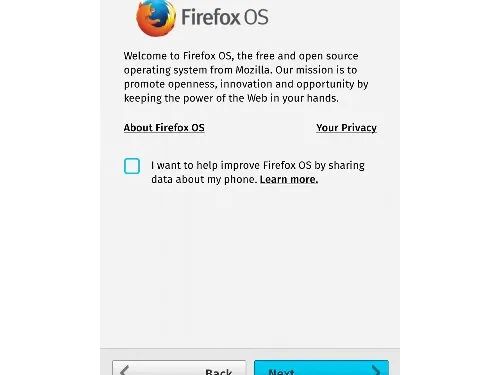
Task: Click the "promote openness, innovation" line
Action: tap(246, 84)
